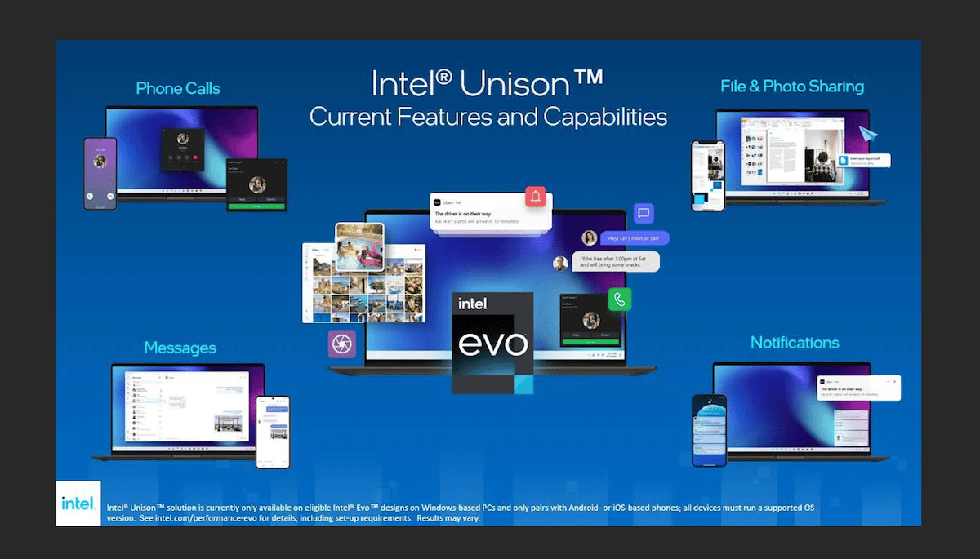
Task: Click the "Phone Calls" heading
Action: pyautogui.click(x=178, y=88)
